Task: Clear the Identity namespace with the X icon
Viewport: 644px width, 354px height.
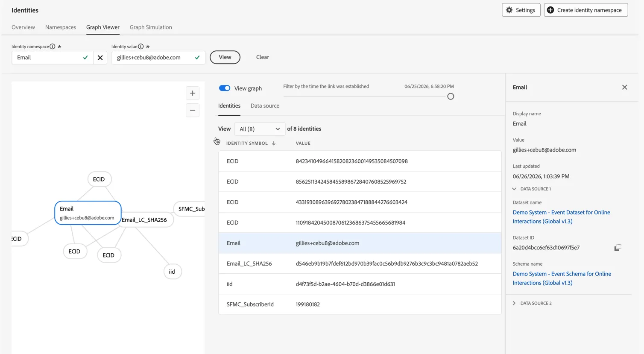Action: [x=100, y=57]
